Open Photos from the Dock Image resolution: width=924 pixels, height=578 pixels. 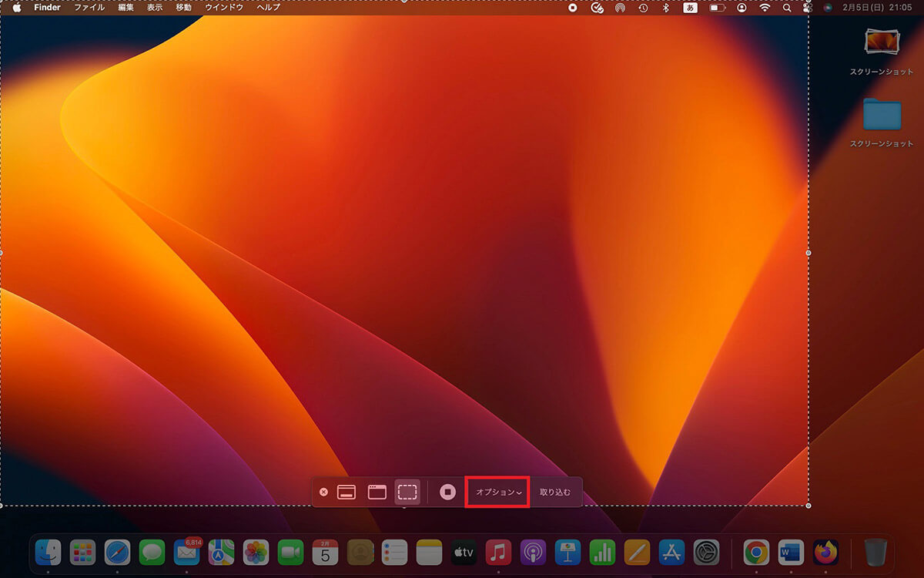click(256, 552)
